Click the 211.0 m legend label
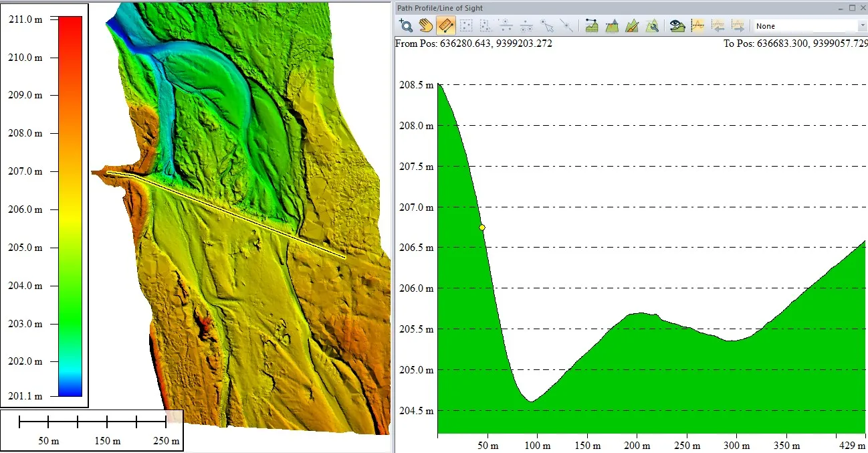 [x=25, y=19]
